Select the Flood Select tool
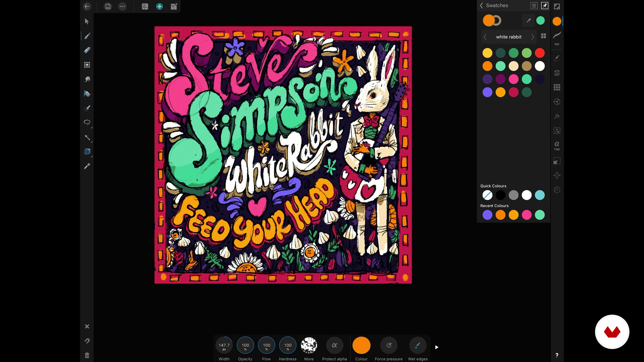The width and height of the screenshot is (644, 362). click(87, 152)
